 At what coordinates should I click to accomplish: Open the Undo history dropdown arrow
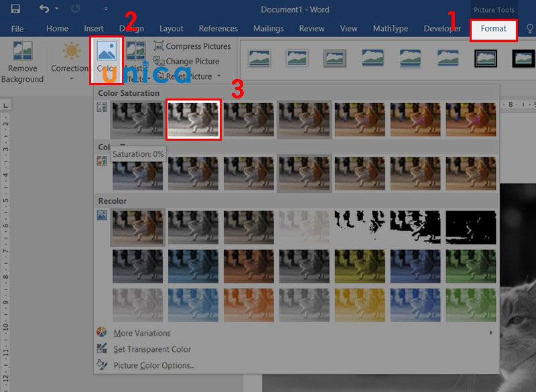tap(57, 9)
